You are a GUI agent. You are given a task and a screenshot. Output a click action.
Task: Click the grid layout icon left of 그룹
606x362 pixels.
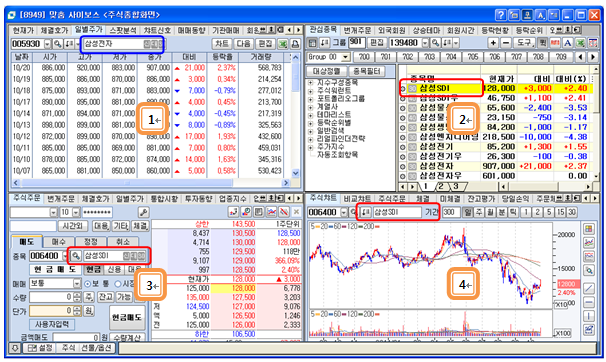click(x=313, y=43)
